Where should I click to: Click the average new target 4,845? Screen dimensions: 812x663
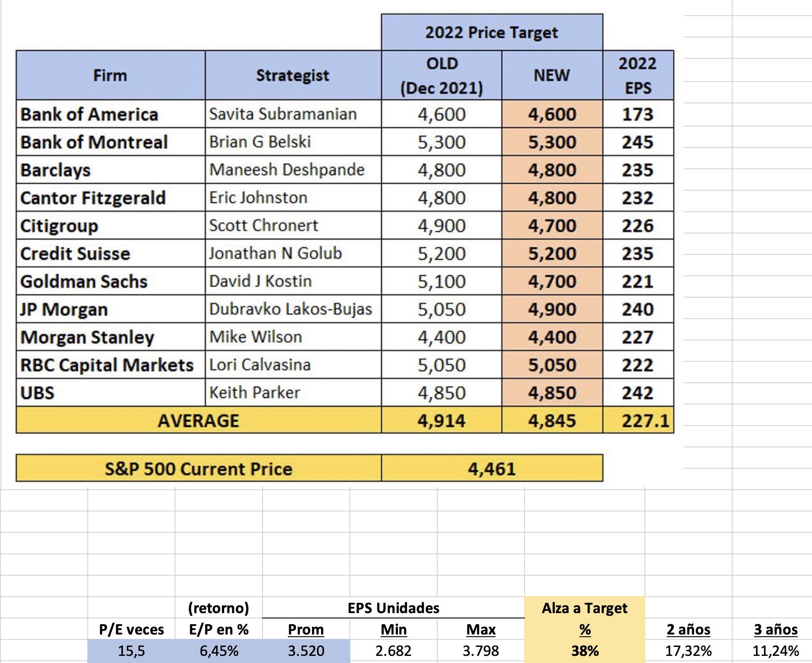tap(552, 420)
